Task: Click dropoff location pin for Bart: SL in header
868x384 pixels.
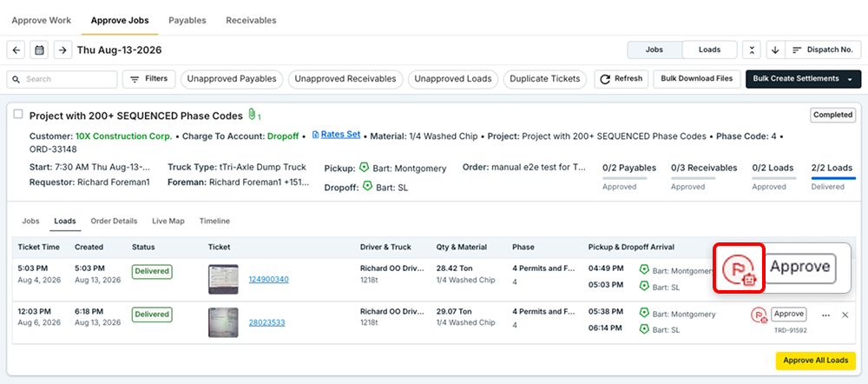Action: click(367, 187)
